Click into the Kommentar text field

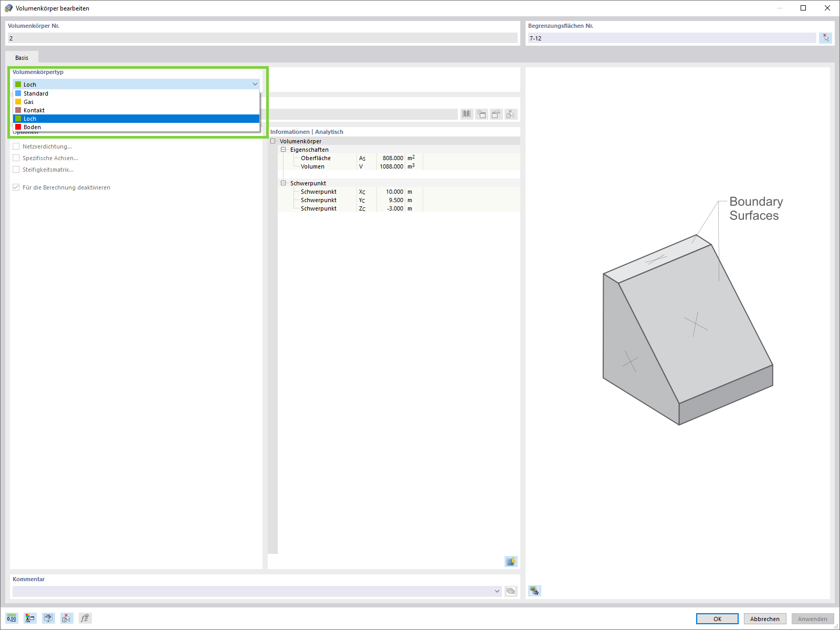click(253, 591)
